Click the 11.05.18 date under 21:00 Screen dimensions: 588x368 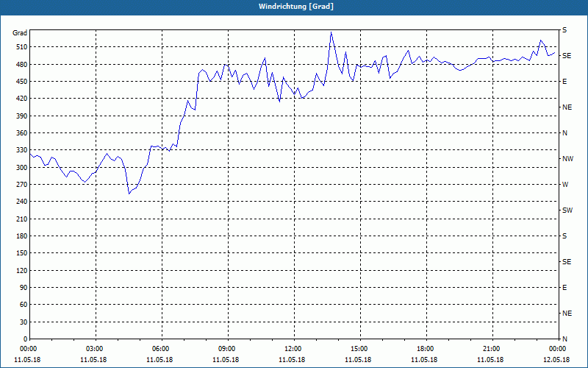tap(490, 360)
